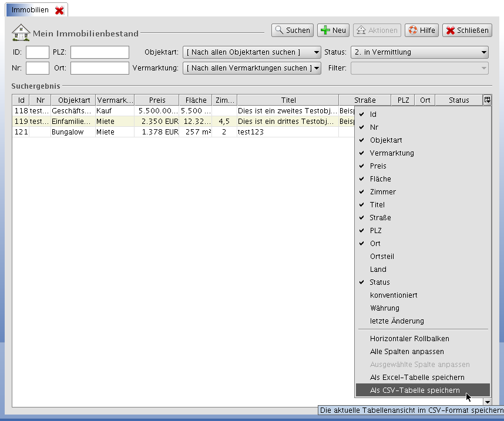504x421 pixels.
Task: Open Hilfe via the lifebuoy icon
Action: click(421, 31)
